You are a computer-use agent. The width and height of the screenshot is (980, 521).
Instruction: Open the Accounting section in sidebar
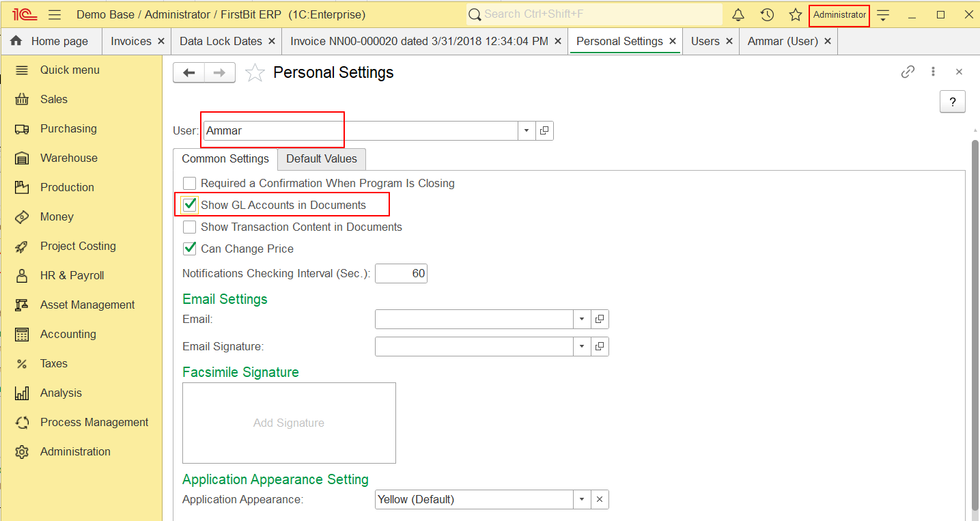(x=68, y=334)
